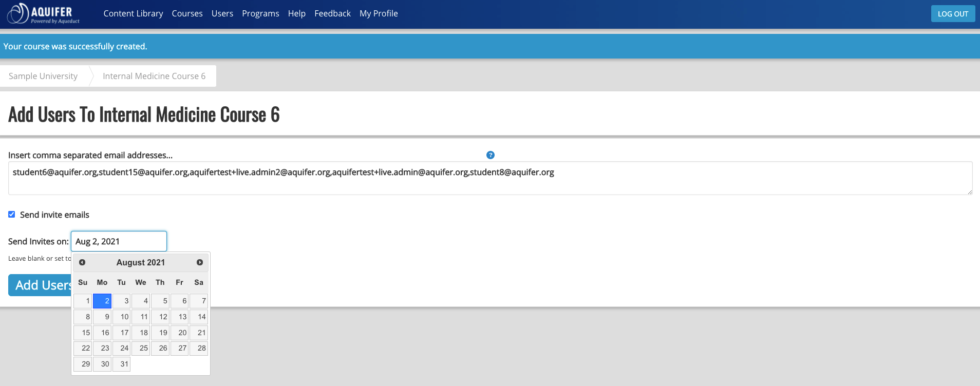
Task: Select August 1 in calendar
Action: 83,301
